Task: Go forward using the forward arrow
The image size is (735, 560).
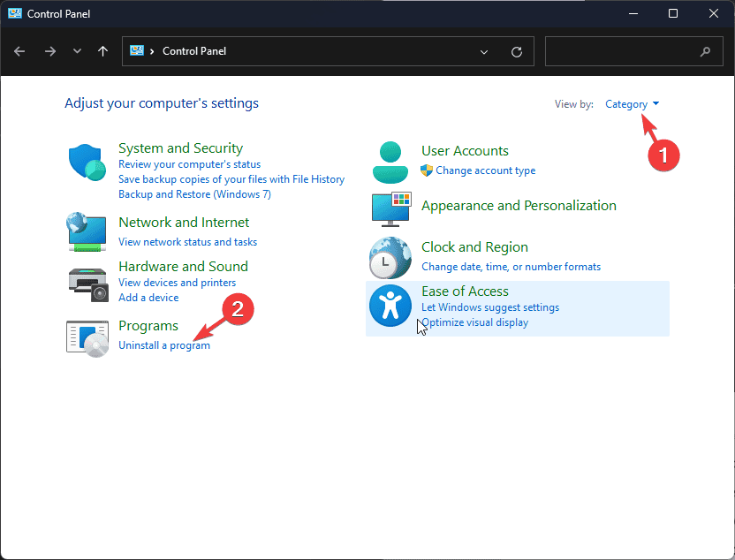Action: [49, 51]
